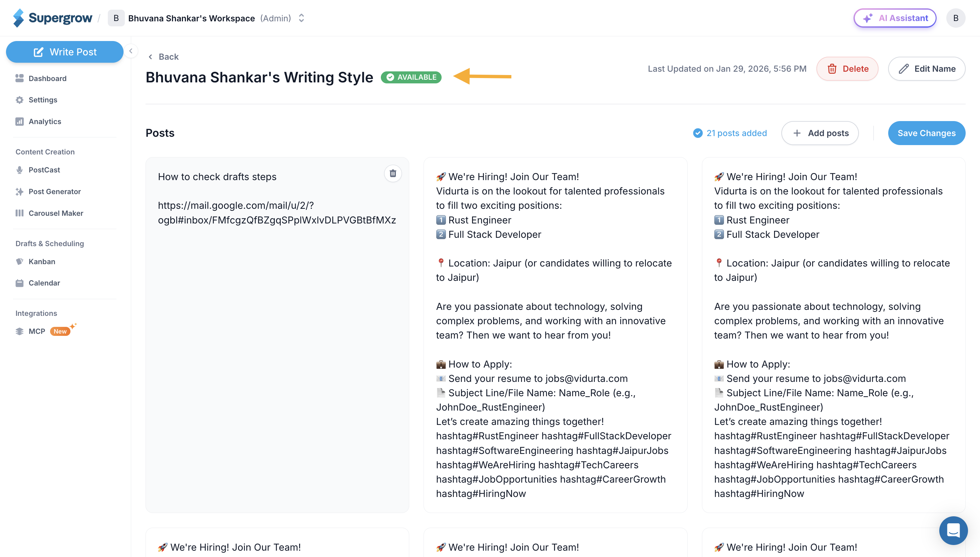Screen dimensions: 980x557
Task: Save Changes to the writing style
Action: [x=926, y=133]
